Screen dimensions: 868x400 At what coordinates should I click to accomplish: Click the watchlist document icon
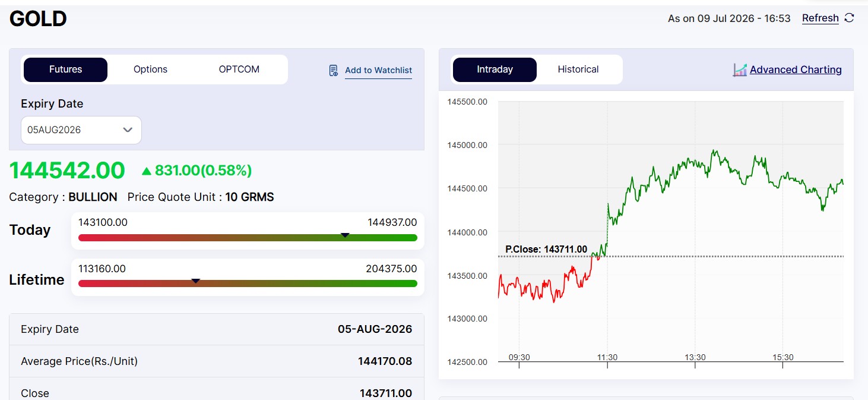click(334, 70)
